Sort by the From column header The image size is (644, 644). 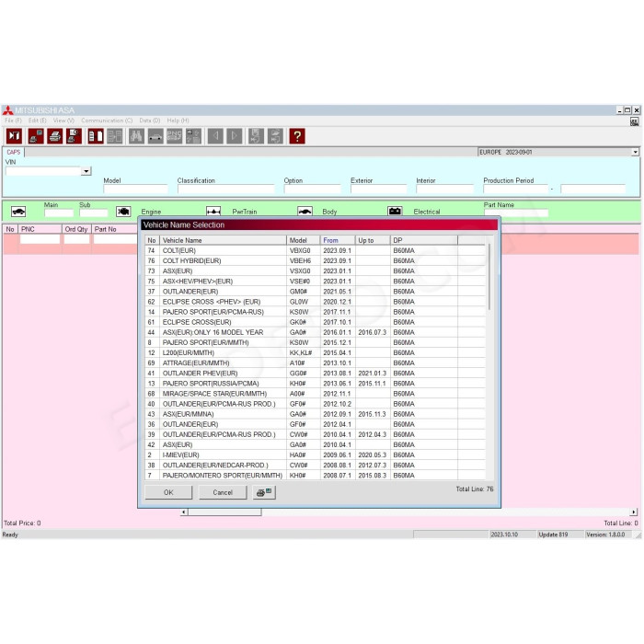[x=338, y=240]
